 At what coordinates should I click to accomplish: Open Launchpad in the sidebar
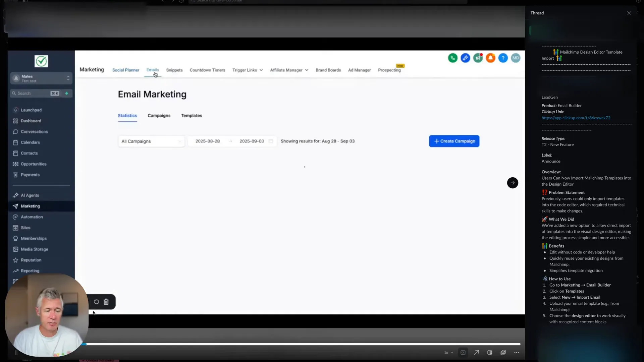[31, 110]
